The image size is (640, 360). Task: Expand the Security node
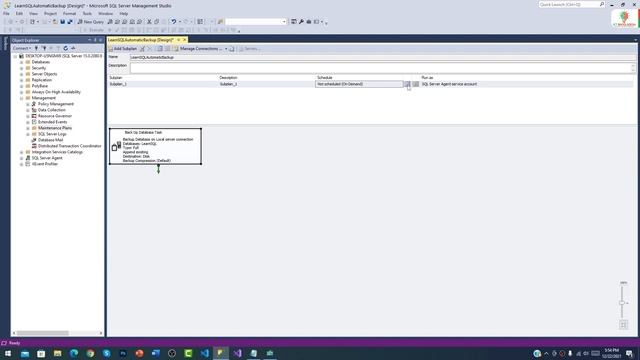tap(22, 68)
